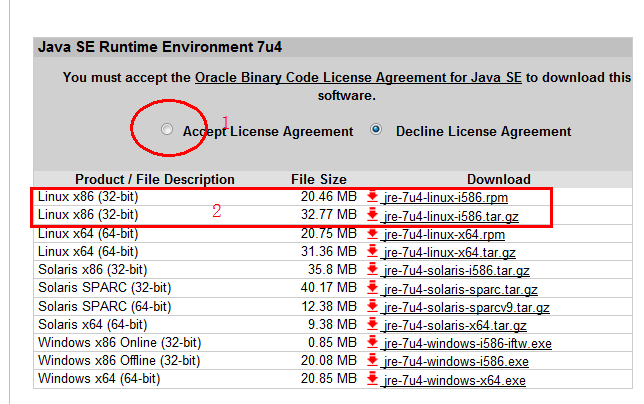
Task: Click download arrow icon beside linux-x64.tar.gz
Action: [x=373, y=251]
